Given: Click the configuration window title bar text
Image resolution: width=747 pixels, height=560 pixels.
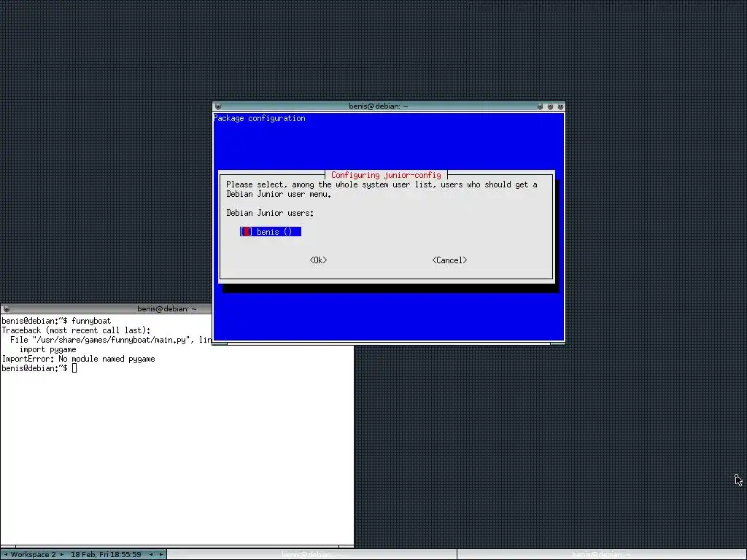Looking at the screenshot, I should [379, 106].
